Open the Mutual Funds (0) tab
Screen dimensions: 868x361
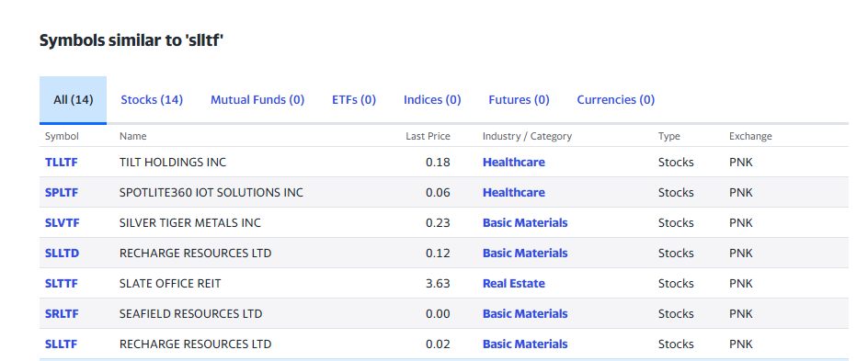tap(257, 100)
